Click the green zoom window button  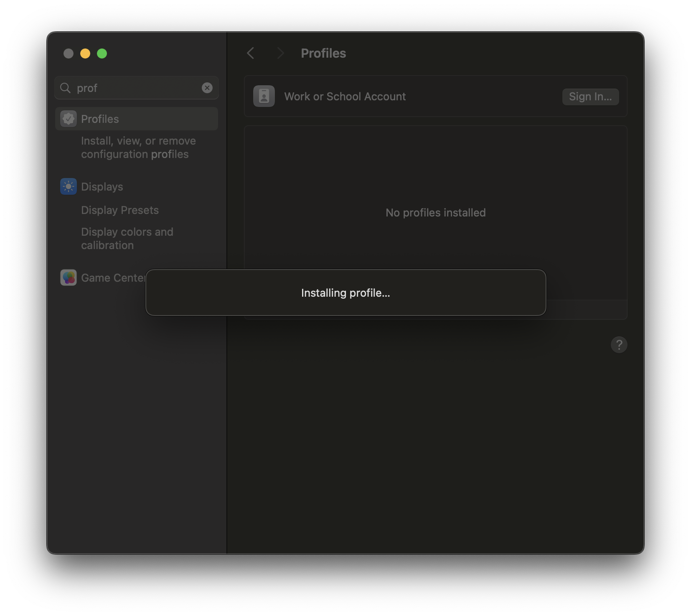tap(102, 53)
